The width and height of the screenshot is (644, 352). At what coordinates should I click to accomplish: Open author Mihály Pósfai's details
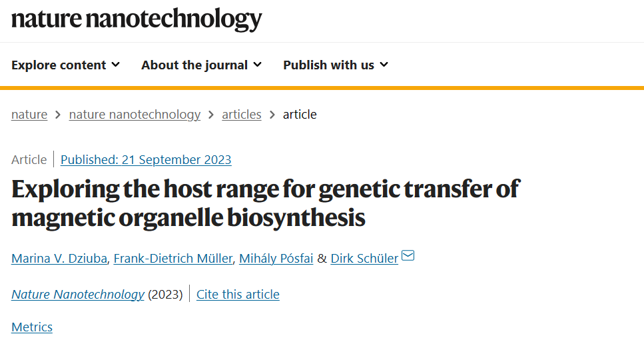pos(276,258)
